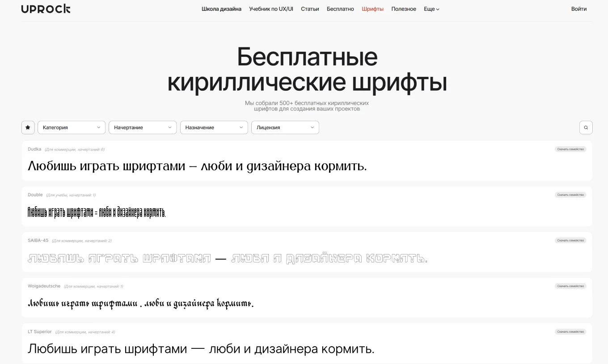This screenshot has height=364, width=608.
Task: Open the UPROCK logo home link
Action: tap(46, 9)
